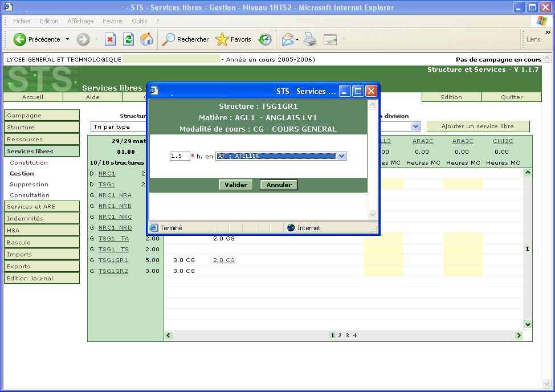555x392 pixels.
Task: Expand the Précédente history dropdown arrow
Action: pos(67,39)
